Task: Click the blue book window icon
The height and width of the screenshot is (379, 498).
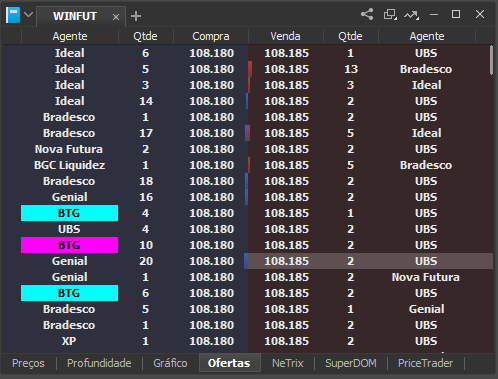Action: coord(13,15)
